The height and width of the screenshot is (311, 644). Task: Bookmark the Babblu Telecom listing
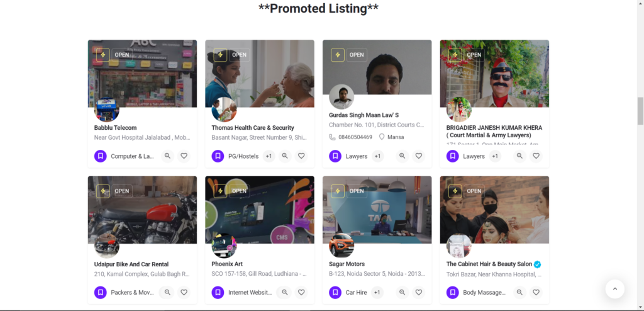pyautogui.click(x=100, y=156)
